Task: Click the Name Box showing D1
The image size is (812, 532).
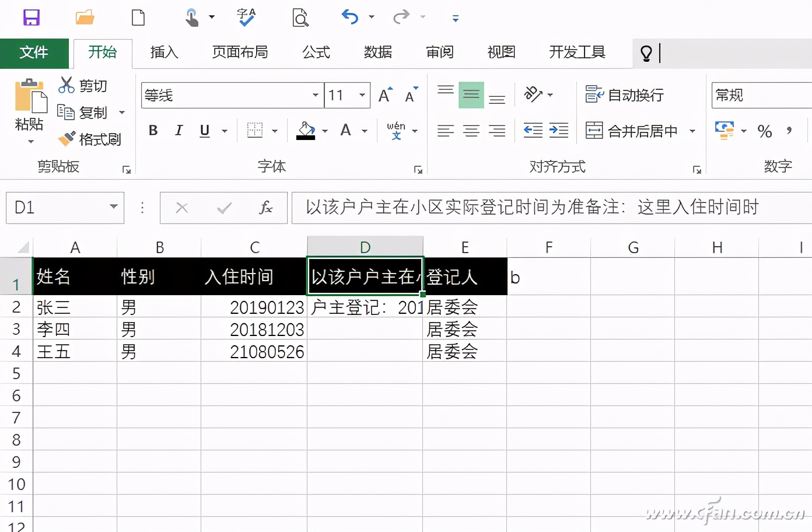Action: pos(65,208)
